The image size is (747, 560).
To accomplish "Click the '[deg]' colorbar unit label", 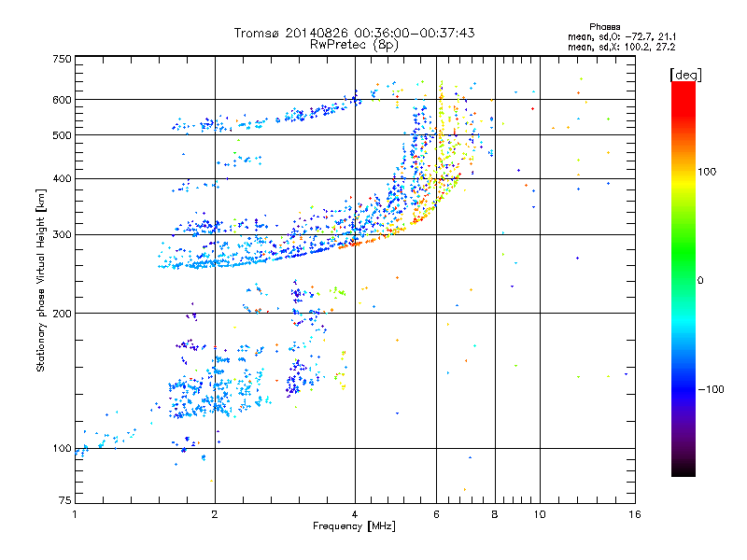I will [685, 75].
